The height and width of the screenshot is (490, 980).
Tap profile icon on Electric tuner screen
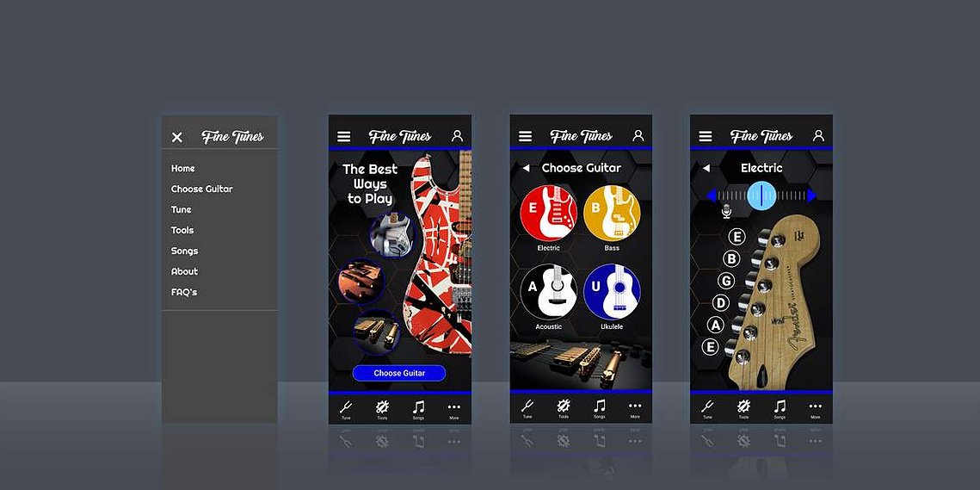pos(818,136)
